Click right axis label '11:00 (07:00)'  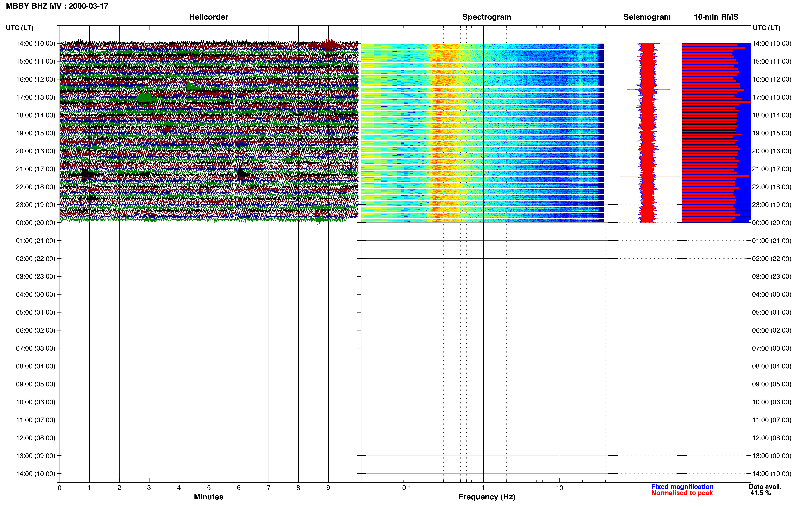click(x=772, y=420)
